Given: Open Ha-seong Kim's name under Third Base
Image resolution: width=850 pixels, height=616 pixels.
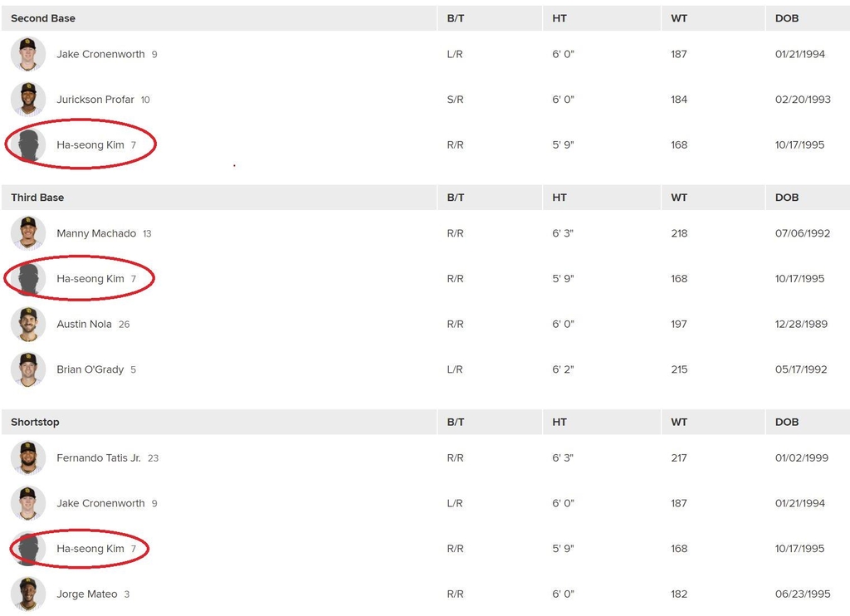Looking at the screenshot, I should coord(90,279).
